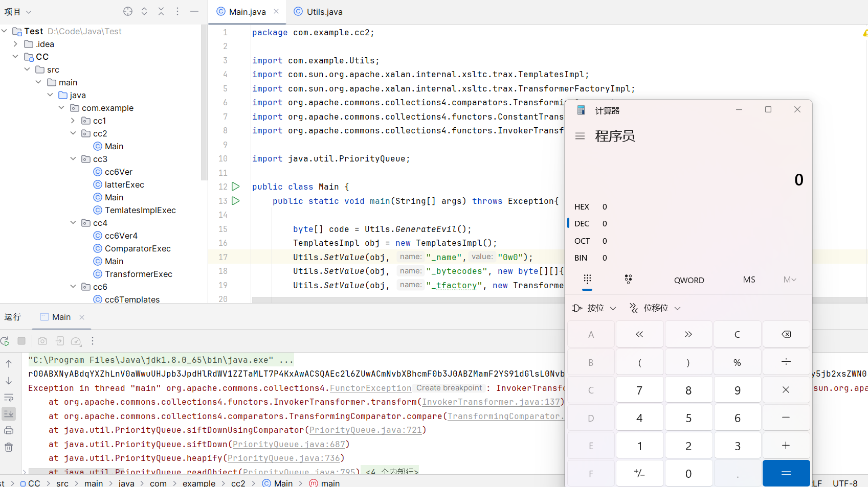Collapse the cc4 package
This screenshot has width=868, height=487.
(73, 223)
